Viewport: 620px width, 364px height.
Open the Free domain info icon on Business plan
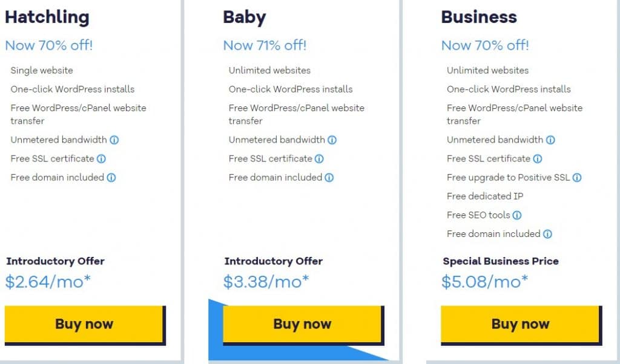pos(547,234)
